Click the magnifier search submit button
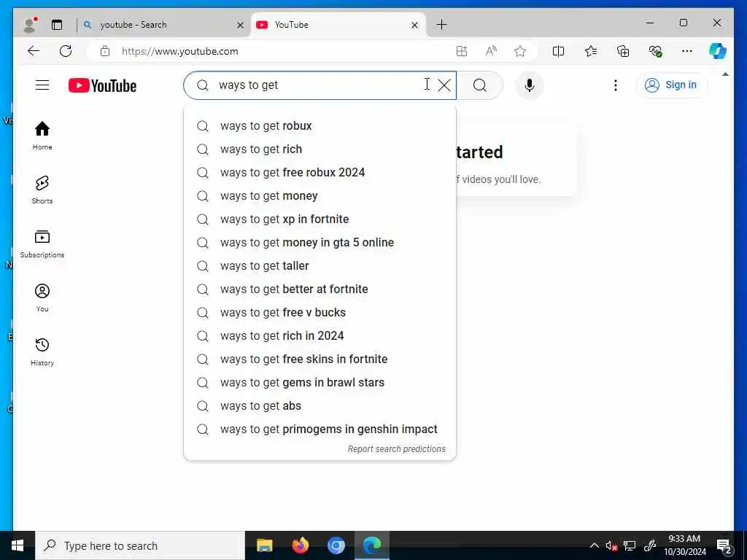 pyautogui.click(x=480, y=85)
